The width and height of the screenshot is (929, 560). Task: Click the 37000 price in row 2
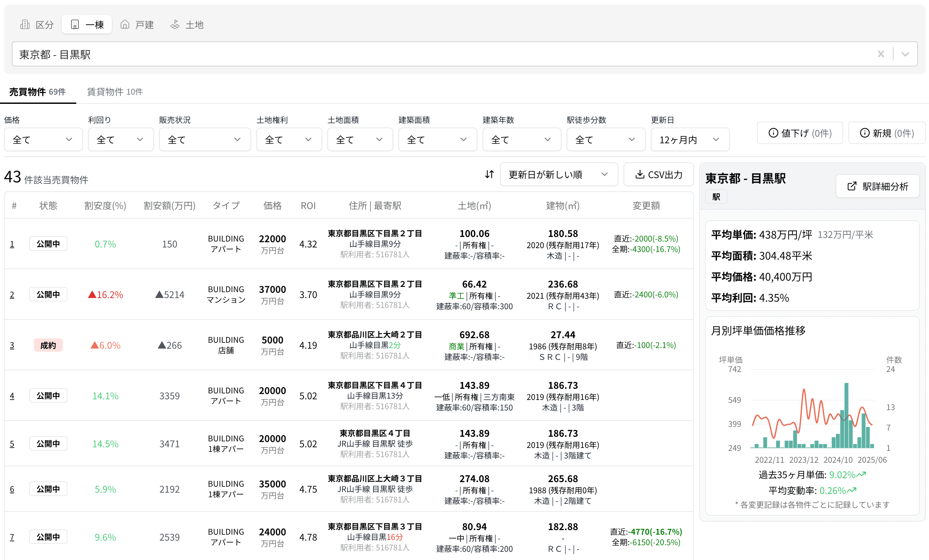click(272, 290)
